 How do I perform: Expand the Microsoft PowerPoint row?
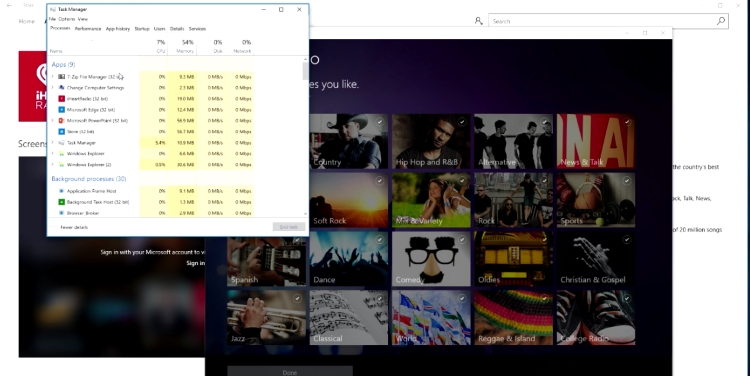pos(53,121)
